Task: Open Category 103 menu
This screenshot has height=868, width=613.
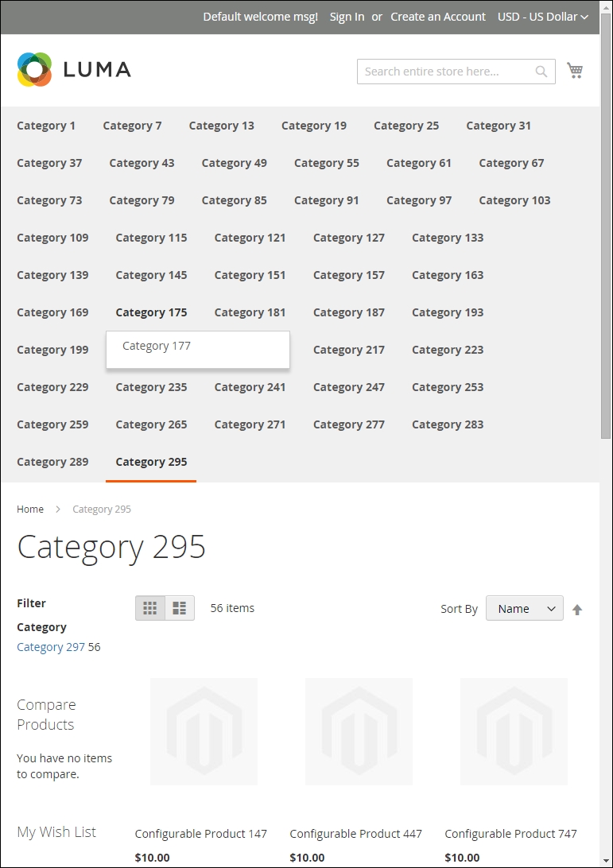Action: [515, 200]
